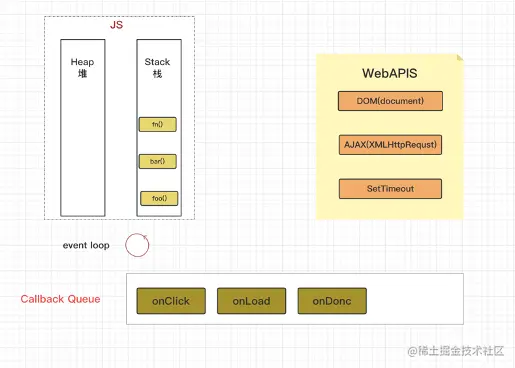Select the DOM(document) box
The width and height of the screenshot is (515, 368).
click(390, 101)
